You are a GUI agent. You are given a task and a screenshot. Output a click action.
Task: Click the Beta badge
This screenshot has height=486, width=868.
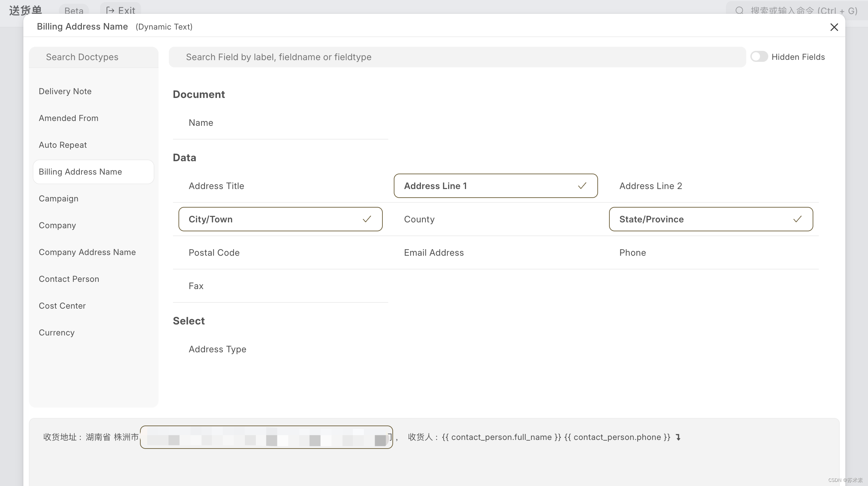[x=74, y=10]
